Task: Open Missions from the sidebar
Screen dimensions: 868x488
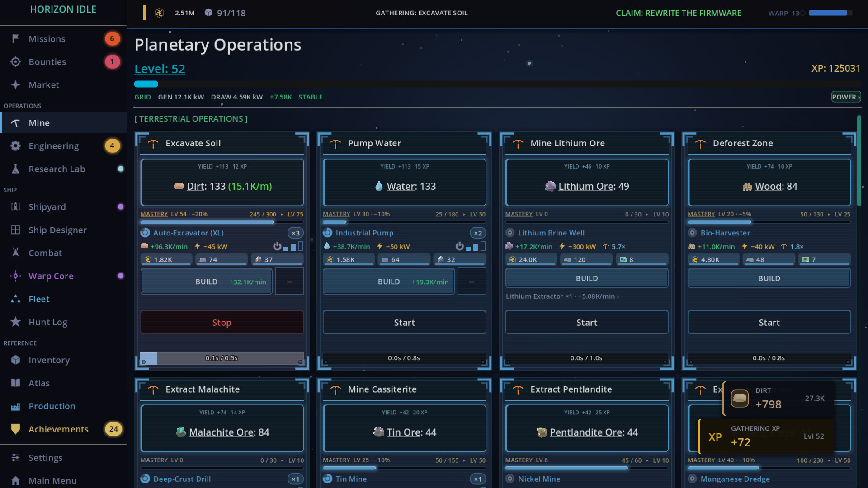Action: [63, 39]
